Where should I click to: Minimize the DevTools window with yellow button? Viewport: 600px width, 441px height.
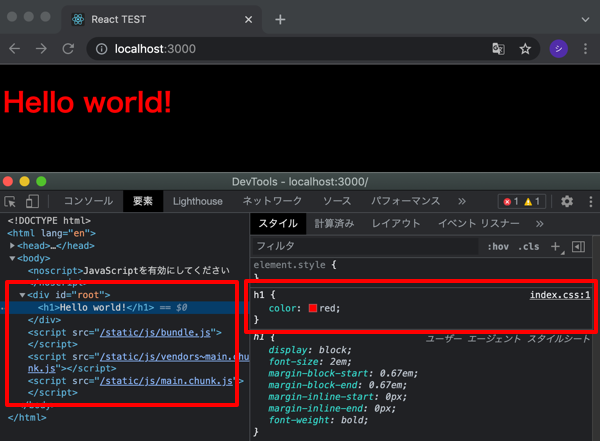pos(24,181)
